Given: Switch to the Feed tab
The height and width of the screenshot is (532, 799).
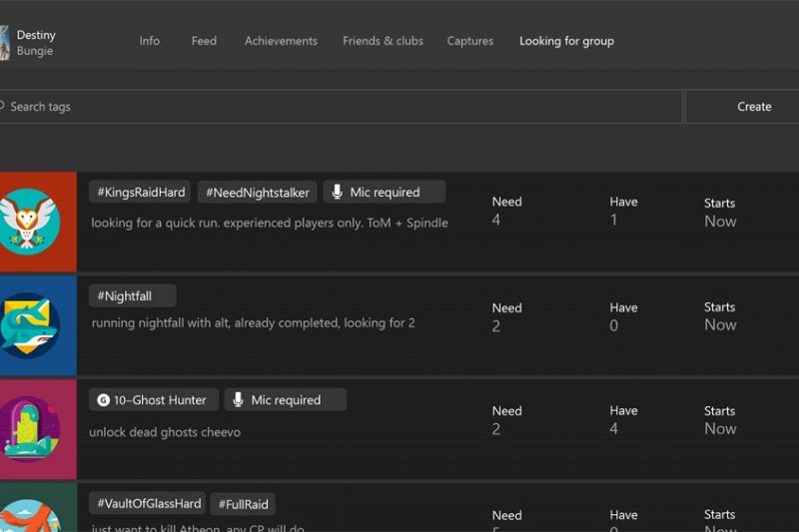Looking at the screenshot, I should coord(204,41).
